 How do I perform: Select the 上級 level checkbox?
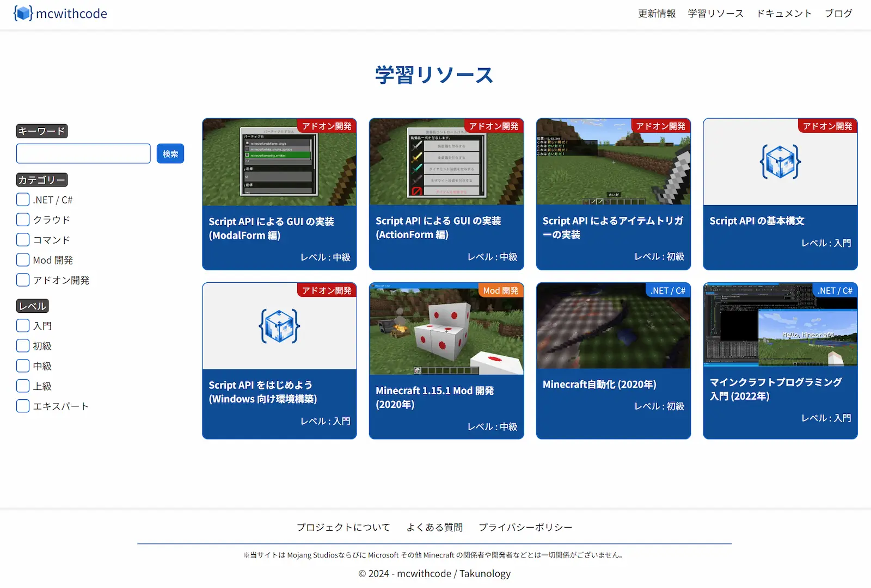coord(23,386)
